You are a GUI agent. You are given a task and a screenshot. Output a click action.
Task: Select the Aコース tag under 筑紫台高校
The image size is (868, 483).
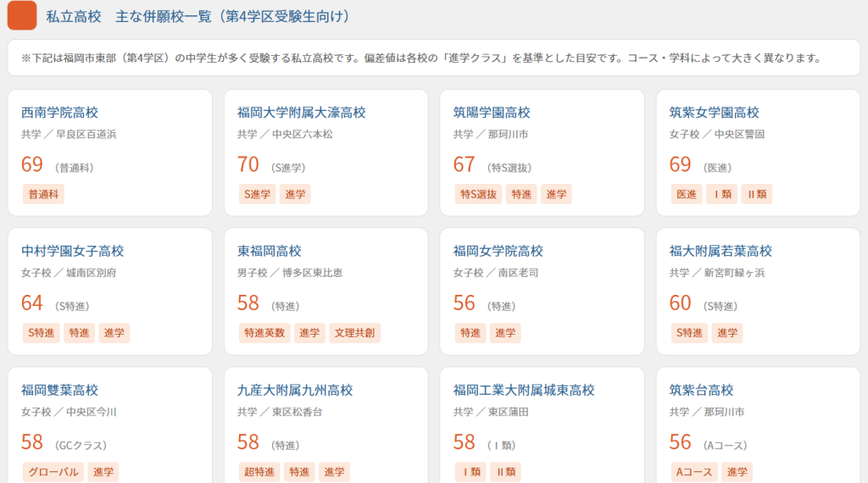click(x=694, y=472)
